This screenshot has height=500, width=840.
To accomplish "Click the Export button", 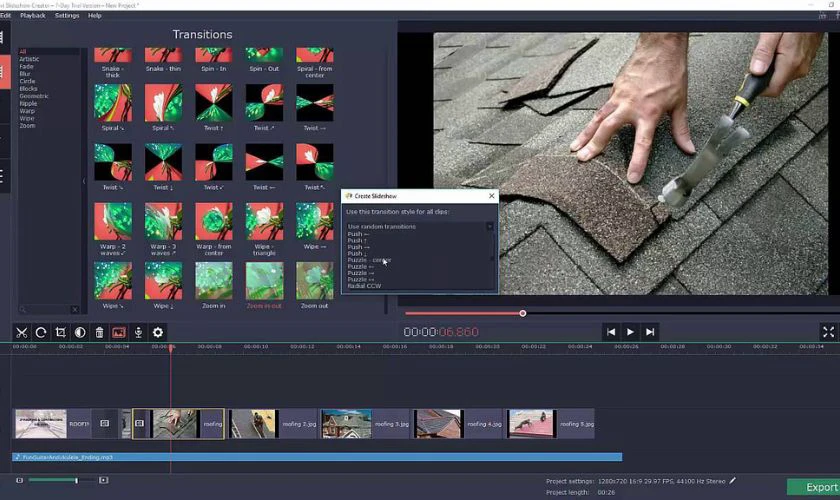I will pyautogui.click(x=814, y=487).
